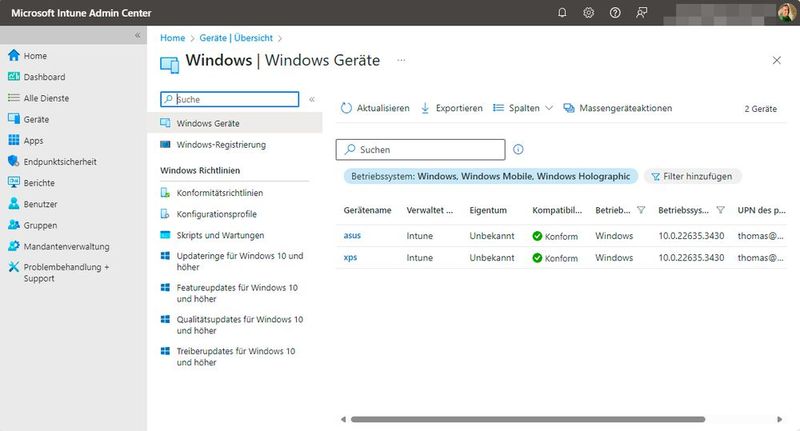This screenshot has width=800, height=431.
Task: Click the Suche field in the submenu
Action: point(230,99)
